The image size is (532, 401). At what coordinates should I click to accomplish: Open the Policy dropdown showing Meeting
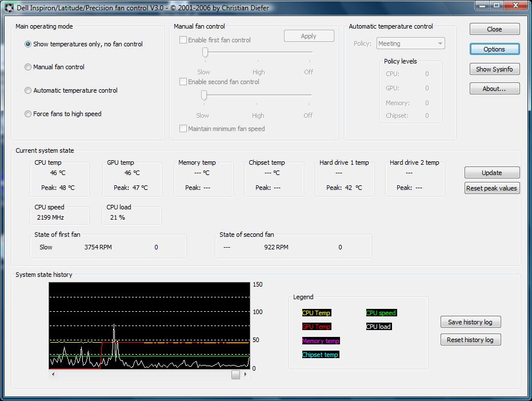(x=410, y=43)
